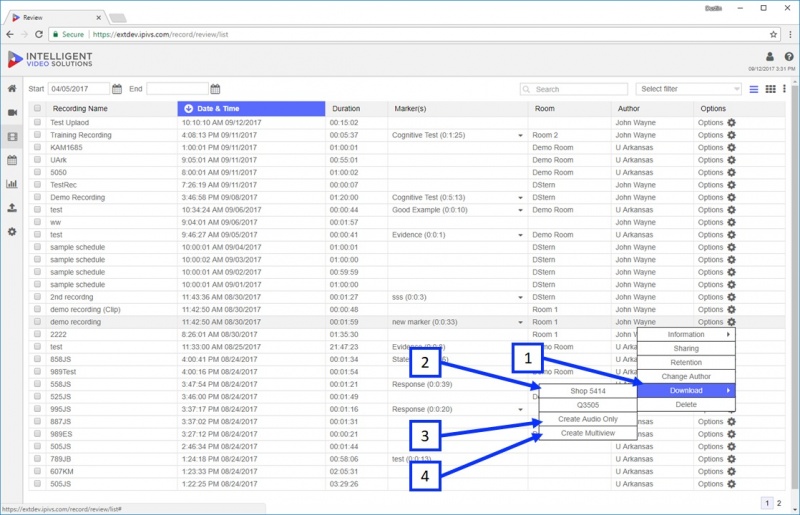Expand new marker (0:0:33) dropdown
This screenshot has width=800, height=515.
point(520,322)
